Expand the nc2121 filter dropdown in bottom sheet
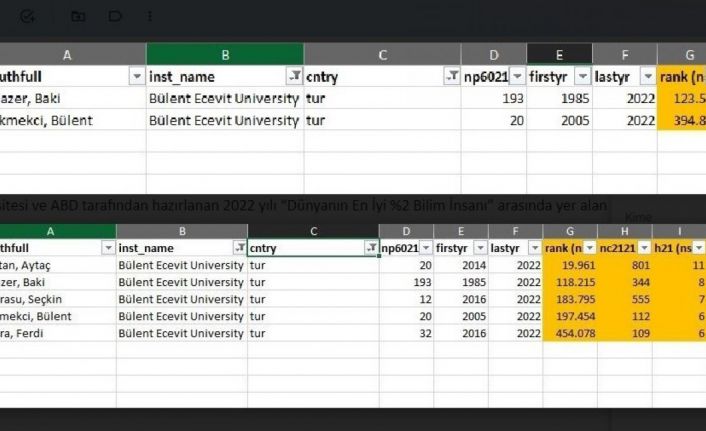 pyautogui.click(x=644, y=247)
